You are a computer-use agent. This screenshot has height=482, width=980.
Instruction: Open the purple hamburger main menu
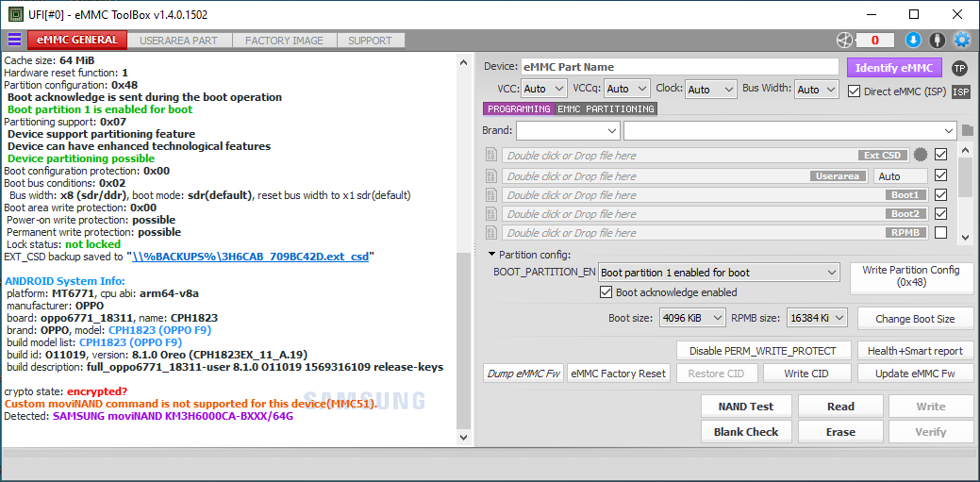click(14, 40)
